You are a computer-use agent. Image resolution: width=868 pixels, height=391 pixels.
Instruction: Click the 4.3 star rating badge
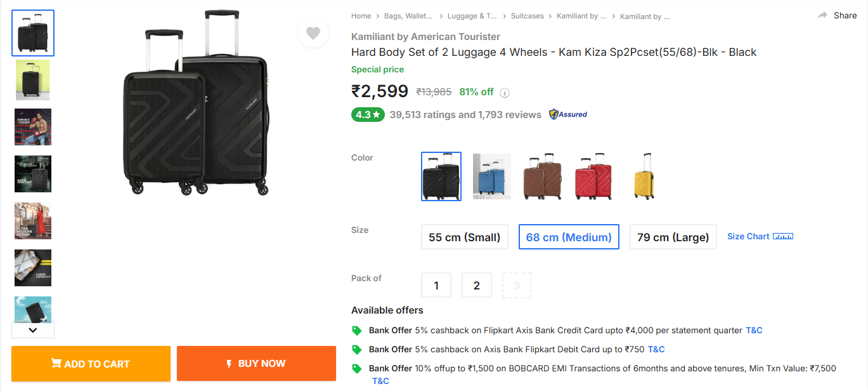coord(368,115)
